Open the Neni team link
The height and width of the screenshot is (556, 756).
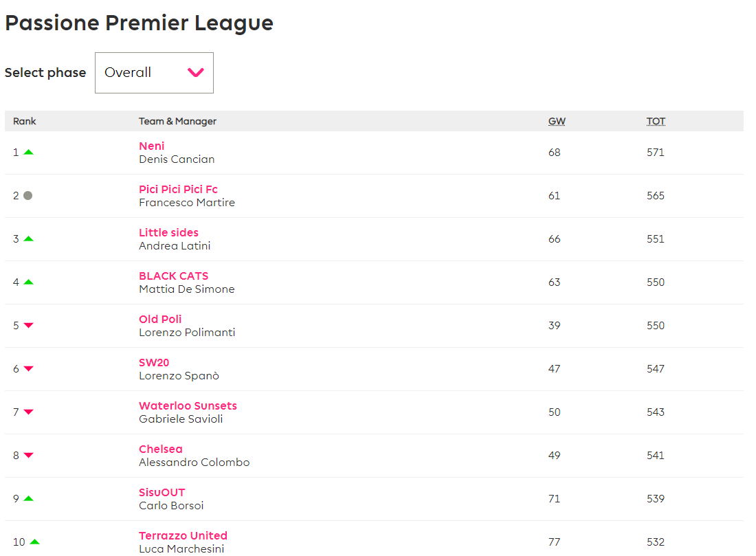(x=152, y=146)
